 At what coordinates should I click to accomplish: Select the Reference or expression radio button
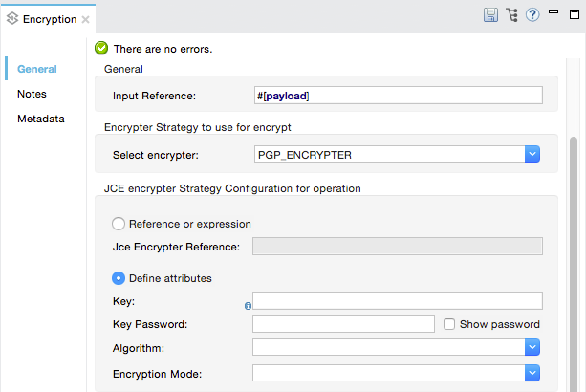point(119,224)
